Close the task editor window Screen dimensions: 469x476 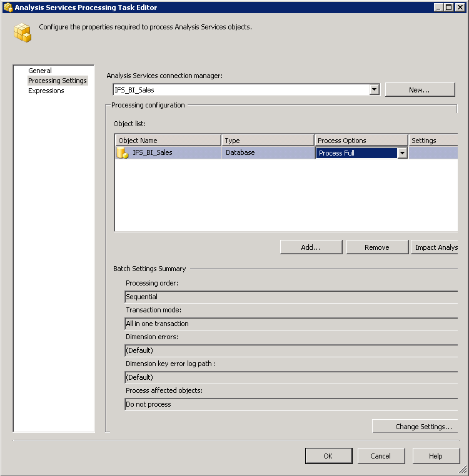pos(460,7)
